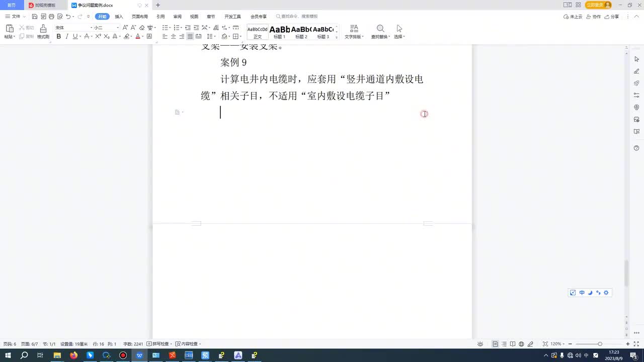The image size is (644, 362).
Task: Click the pen tool in right sidebar
Action: tap(636, 71)
